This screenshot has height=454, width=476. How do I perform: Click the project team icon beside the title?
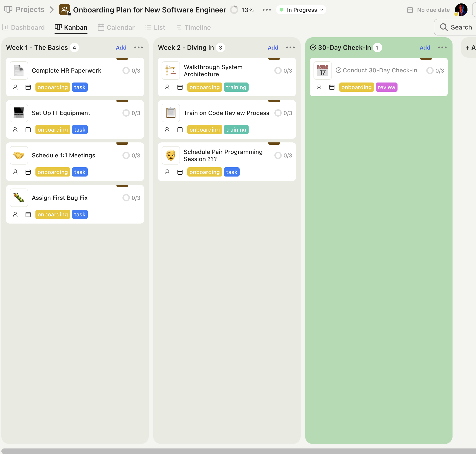click(64, 10)
